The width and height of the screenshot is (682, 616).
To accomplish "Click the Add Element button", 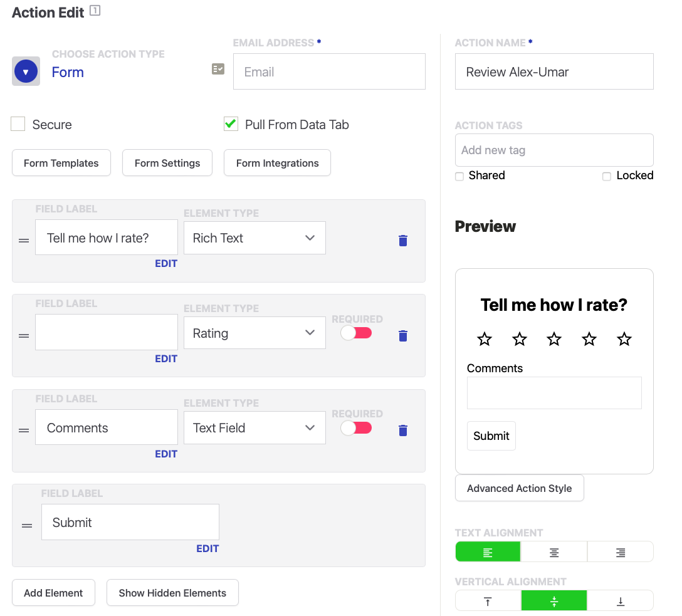I will click(x=53, y=593).
